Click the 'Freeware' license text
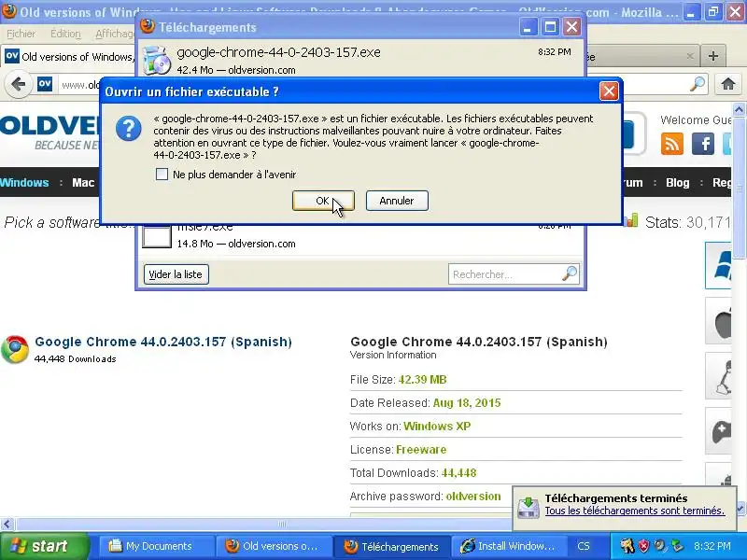Image resolution: width=747 pixels, height=560 pixels. point(421,450)
